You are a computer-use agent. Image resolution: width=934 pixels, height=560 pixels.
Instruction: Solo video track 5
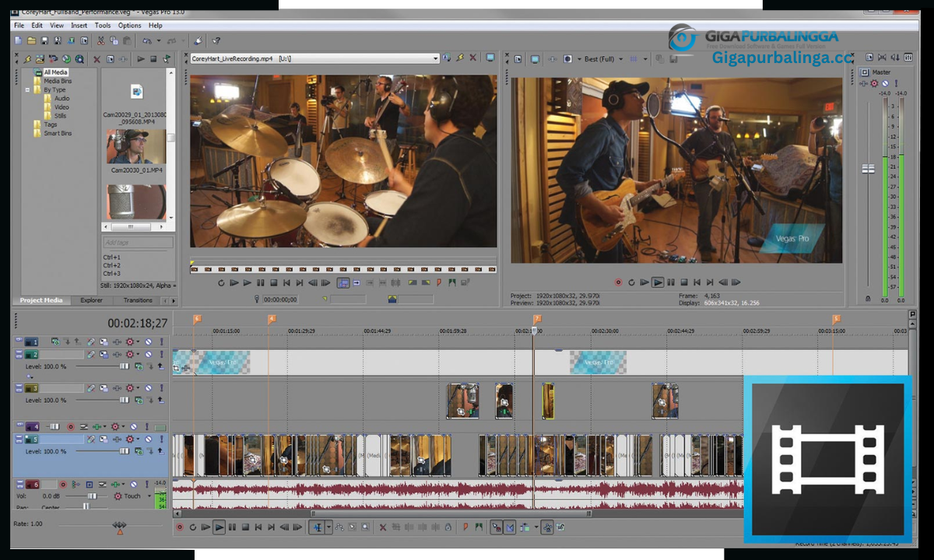click(x=161, y=439)
